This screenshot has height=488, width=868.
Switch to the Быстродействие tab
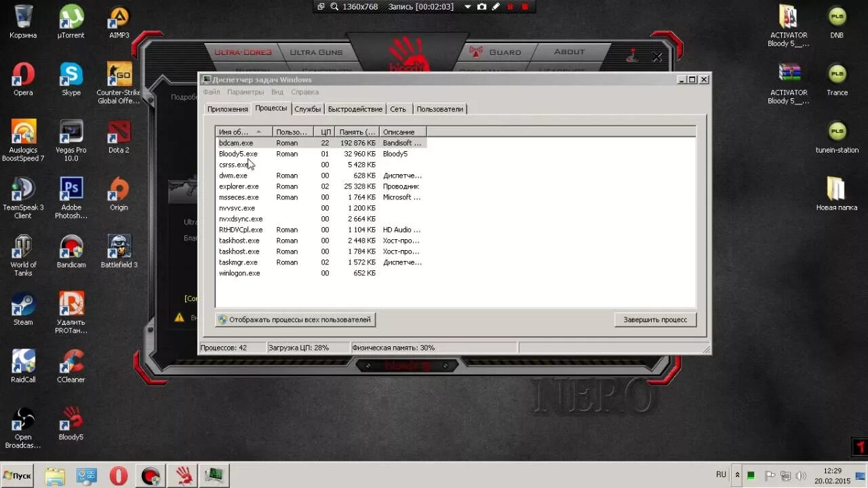pyautogui.click(x=355, y=109)
